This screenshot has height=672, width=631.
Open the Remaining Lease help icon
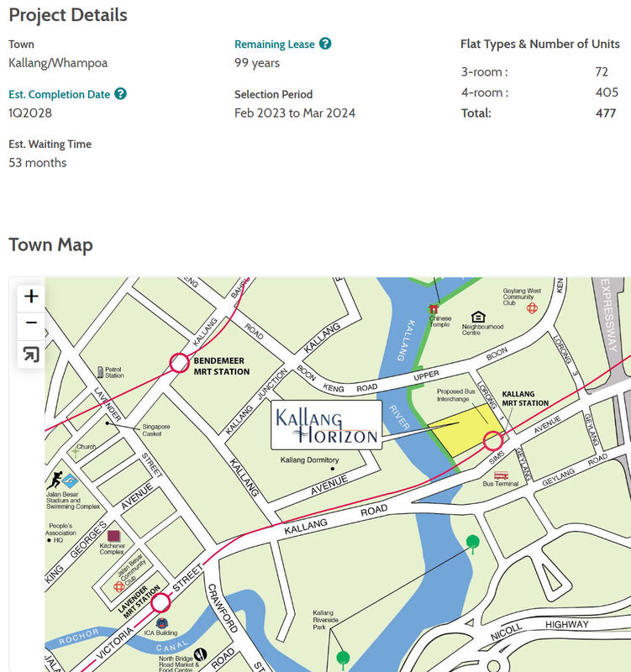[x=325, y=44]
